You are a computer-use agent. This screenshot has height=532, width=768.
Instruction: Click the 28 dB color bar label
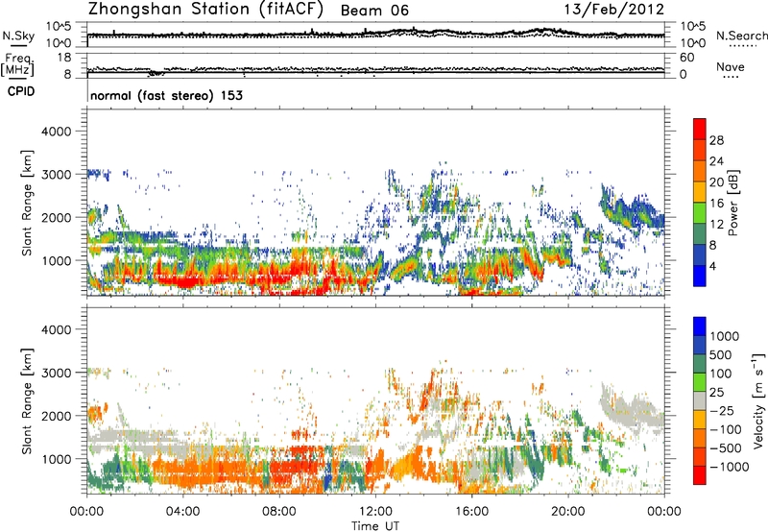(716, 140)
